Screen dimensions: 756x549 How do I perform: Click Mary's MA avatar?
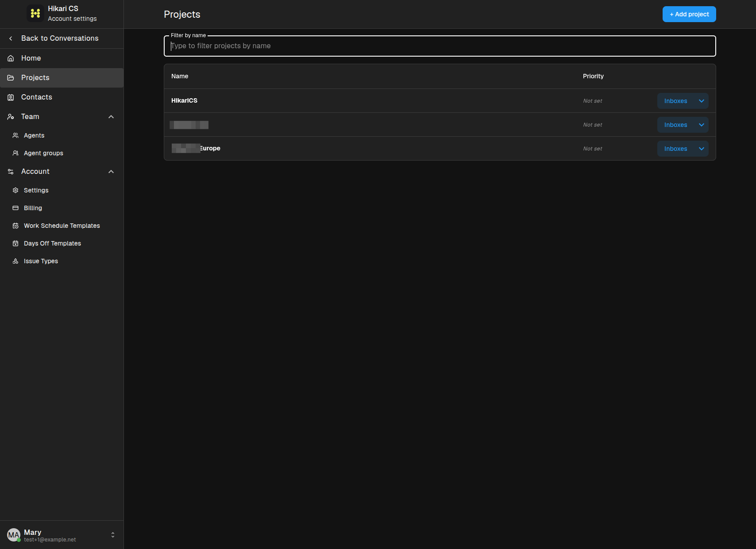(x=14, y=535)
